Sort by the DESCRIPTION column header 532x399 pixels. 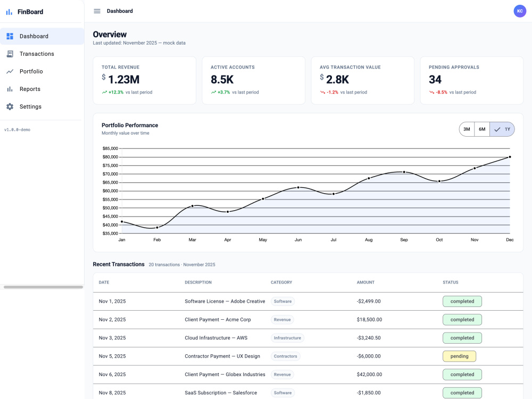click(x=198, y=282)
